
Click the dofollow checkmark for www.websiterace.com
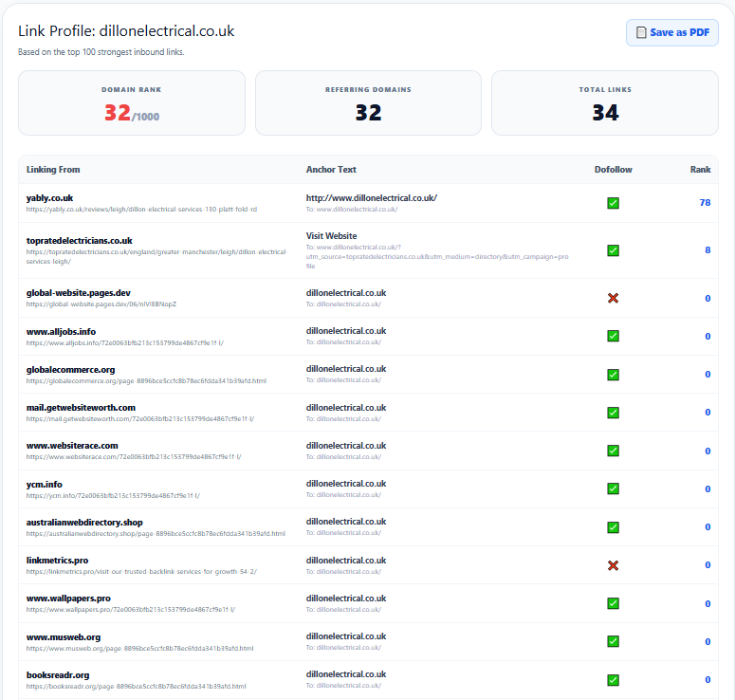click(x=613, y=451)
